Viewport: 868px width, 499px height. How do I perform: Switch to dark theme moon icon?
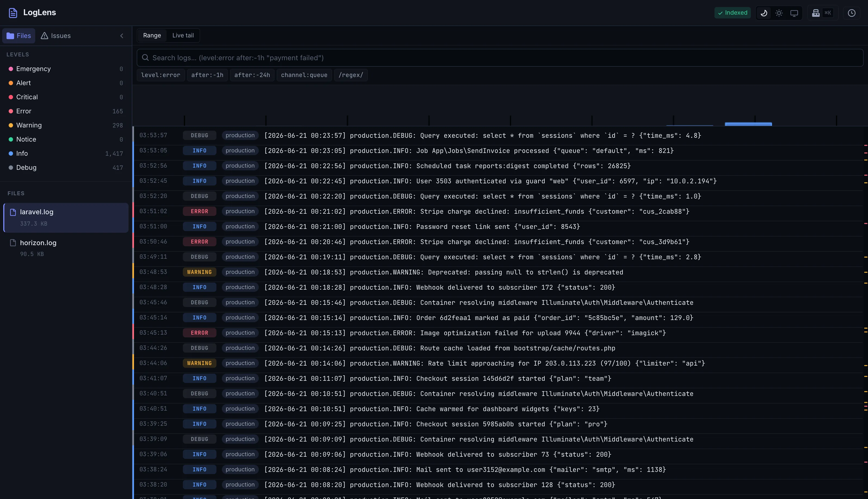pos(764,13)
